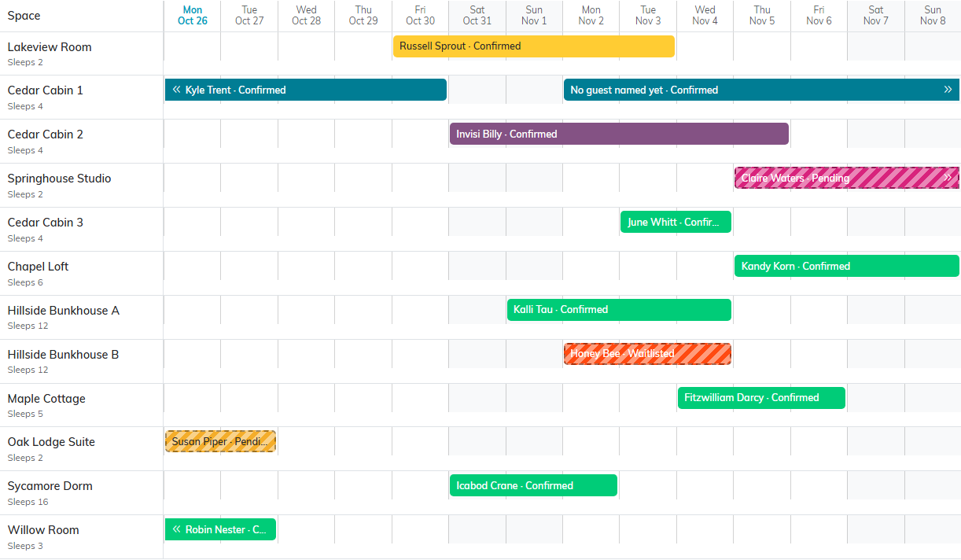The width and height of the screenshot is (961, 560).
Task: Click Sleeps 3 under Willow Room
Action: (x=25, y=546)
